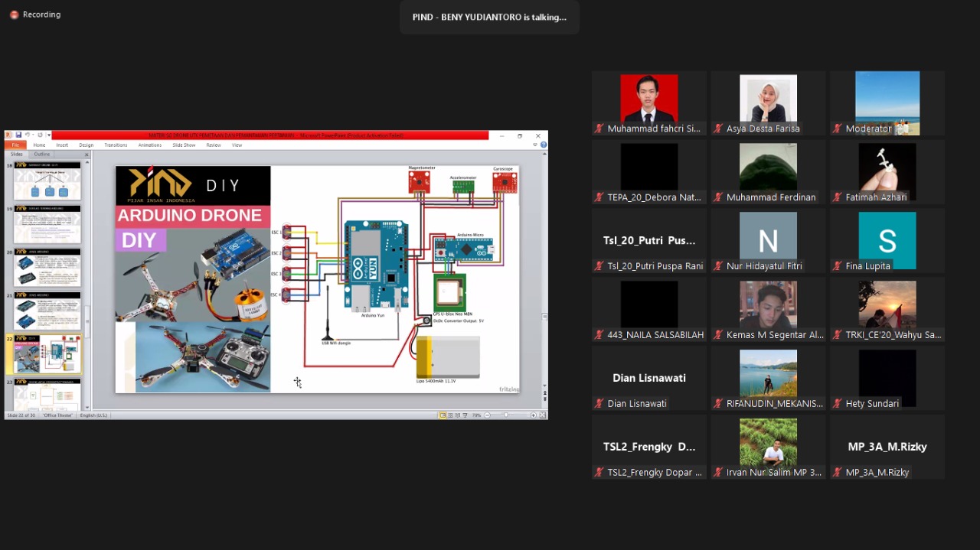Open the Transitions ribbon tab

pos(116,145)
